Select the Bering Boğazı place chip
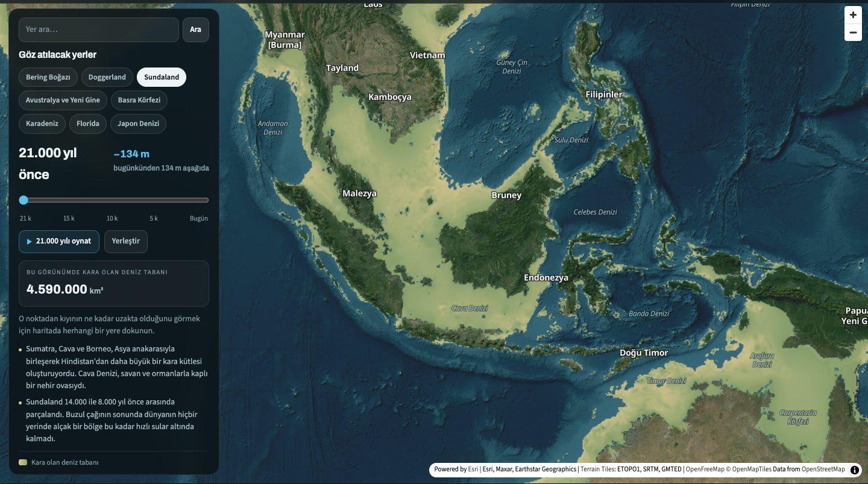868x484 pixels. click(48, 77)
